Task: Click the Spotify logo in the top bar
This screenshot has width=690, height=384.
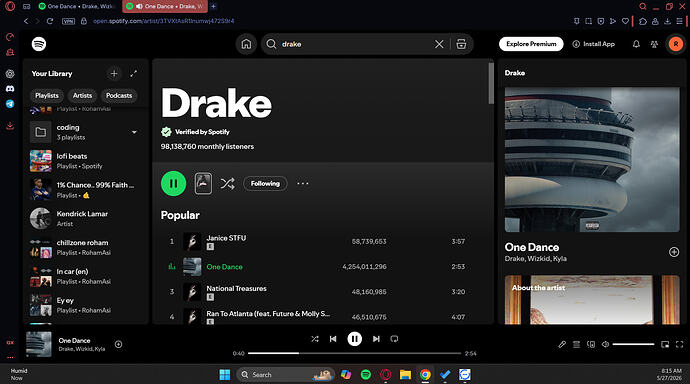Action: (x=39, y=44)
